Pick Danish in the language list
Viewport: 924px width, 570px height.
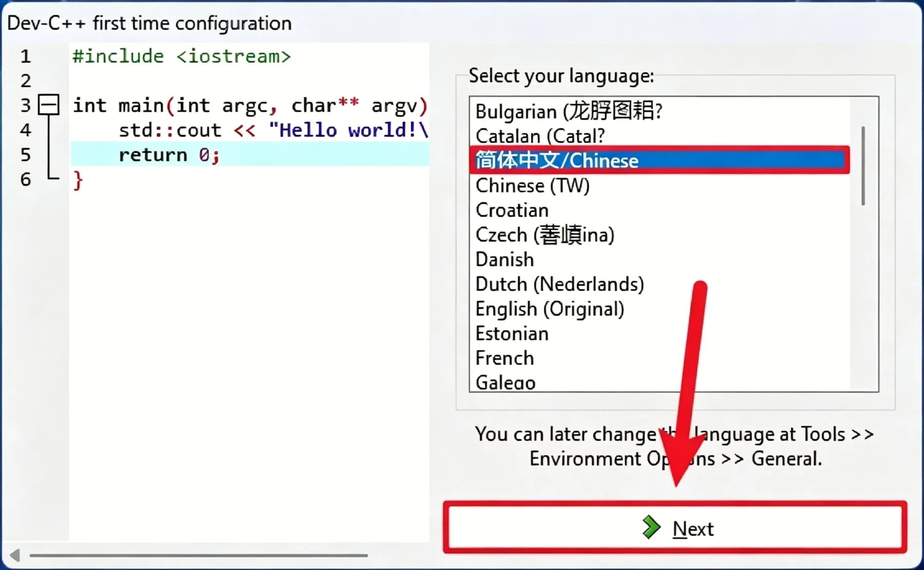660,259
